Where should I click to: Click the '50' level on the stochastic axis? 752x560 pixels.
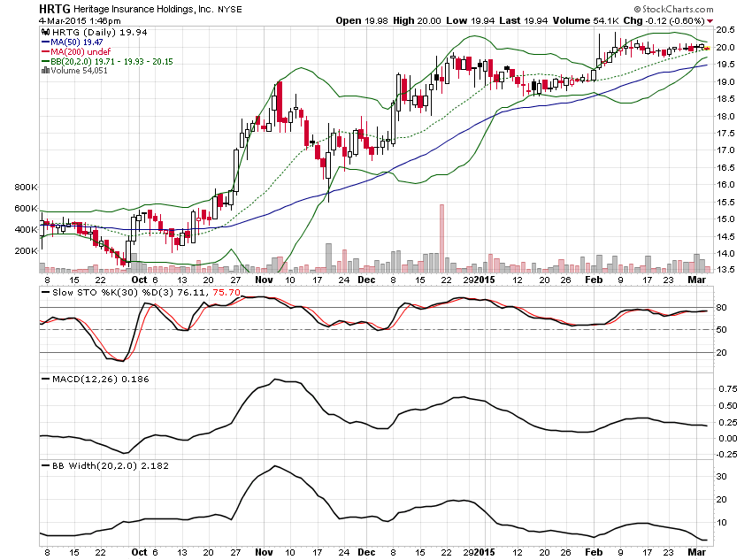click(x=721, y=330)
